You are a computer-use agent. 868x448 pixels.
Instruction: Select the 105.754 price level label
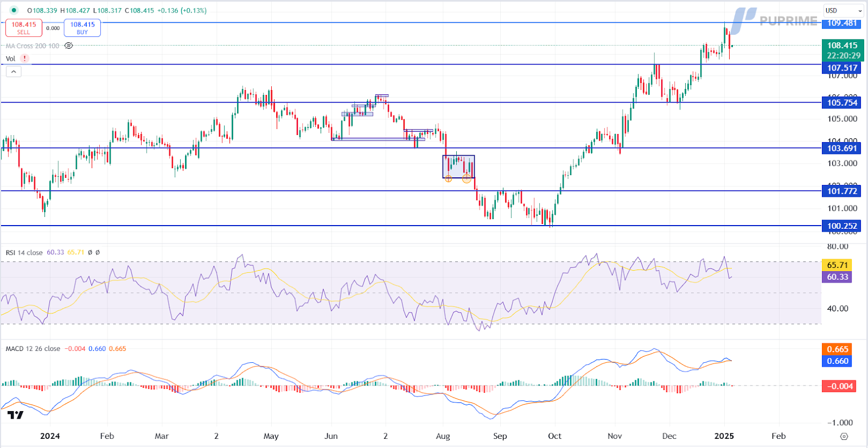(841, 103)
